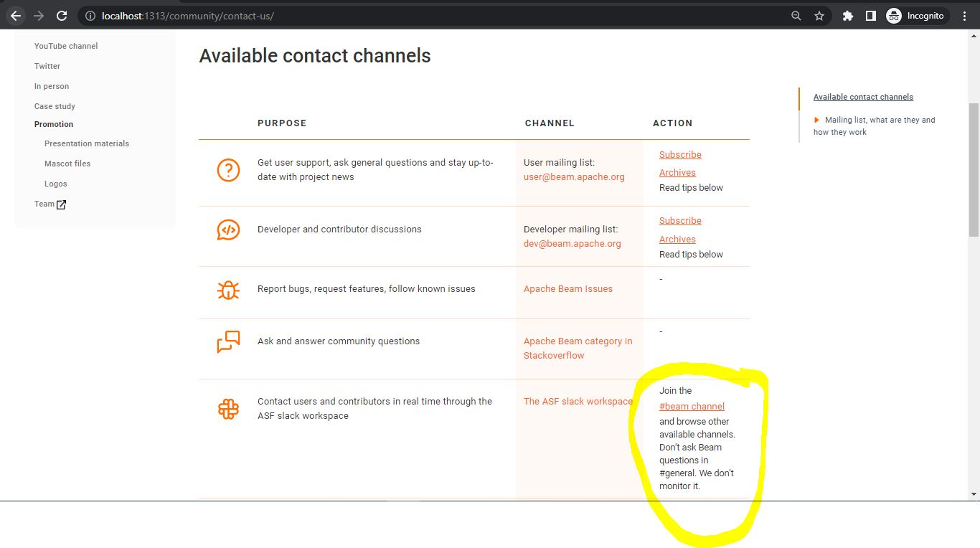Open the zoom magnifier icon in the address bar

pos(796,16)
